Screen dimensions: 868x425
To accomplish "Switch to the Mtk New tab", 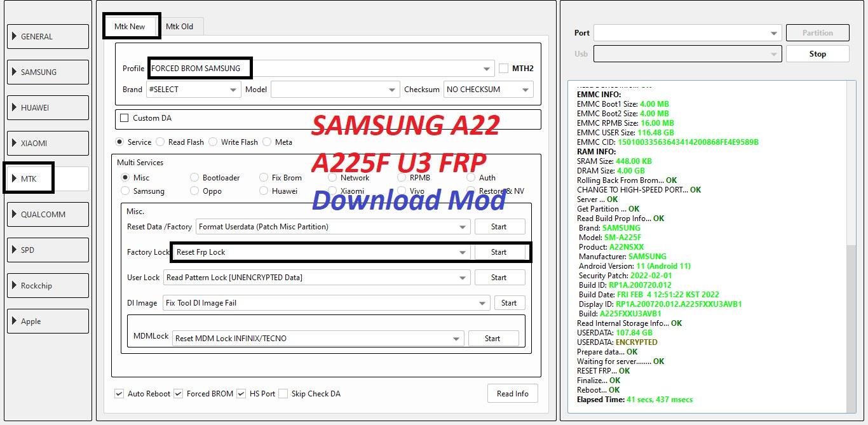I will [x=130, y=26].
